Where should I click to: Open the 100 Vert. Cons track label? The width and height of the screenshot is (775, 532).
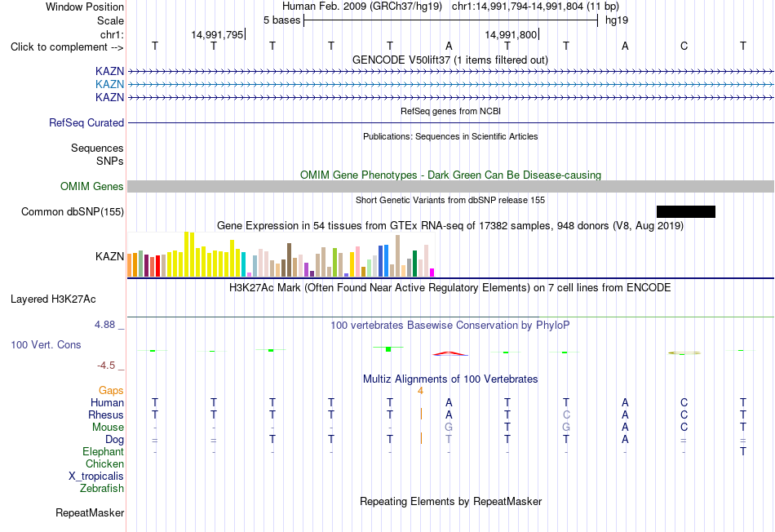pos(46,344)
